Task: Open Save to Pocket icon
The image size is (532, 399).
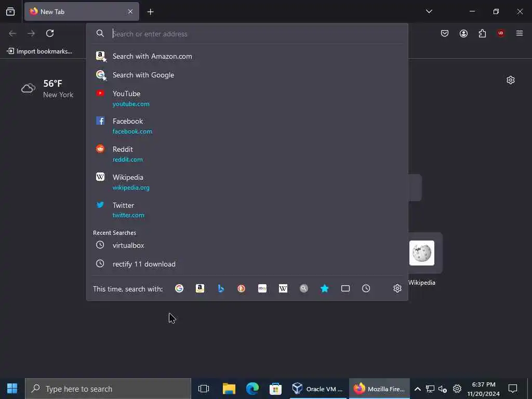Action: pyautogui.click(x=445, y=33)
